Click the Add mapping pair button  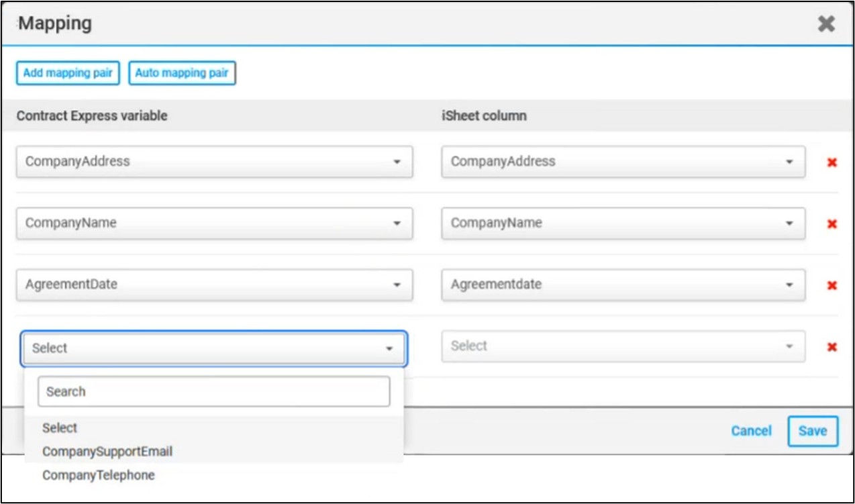click(x=68, y=73)
